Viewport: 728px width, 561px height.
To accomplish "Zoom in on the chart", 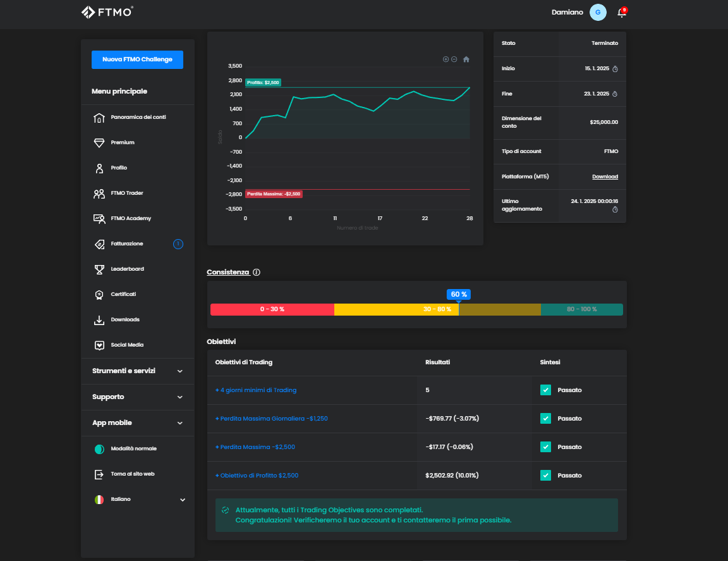I will [x=446, y=59].
